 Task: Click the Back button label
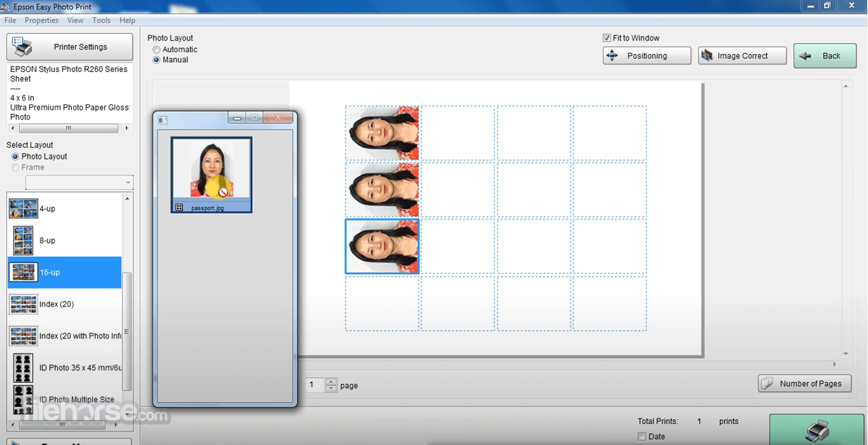[831, 56]
